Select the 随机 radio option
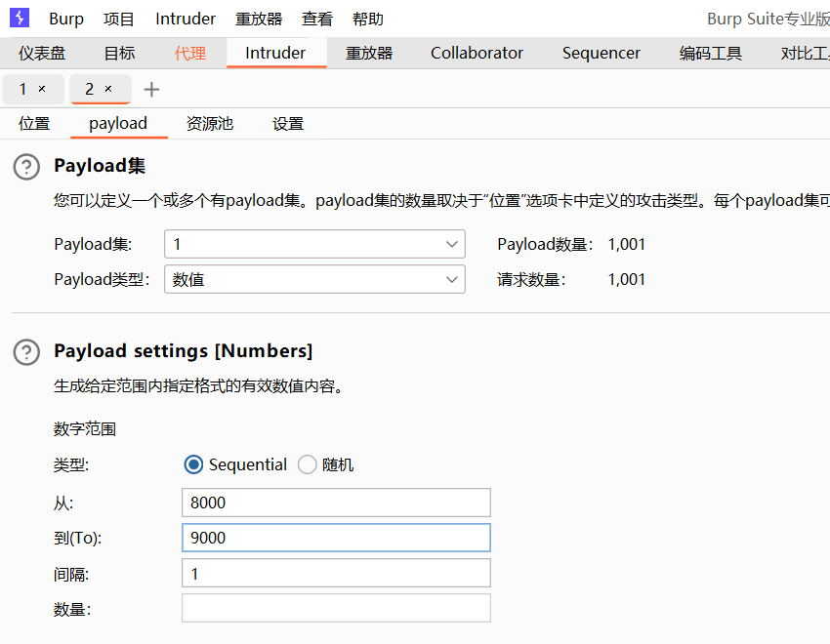This screenshot has width=830, height=644. (307, 464)
